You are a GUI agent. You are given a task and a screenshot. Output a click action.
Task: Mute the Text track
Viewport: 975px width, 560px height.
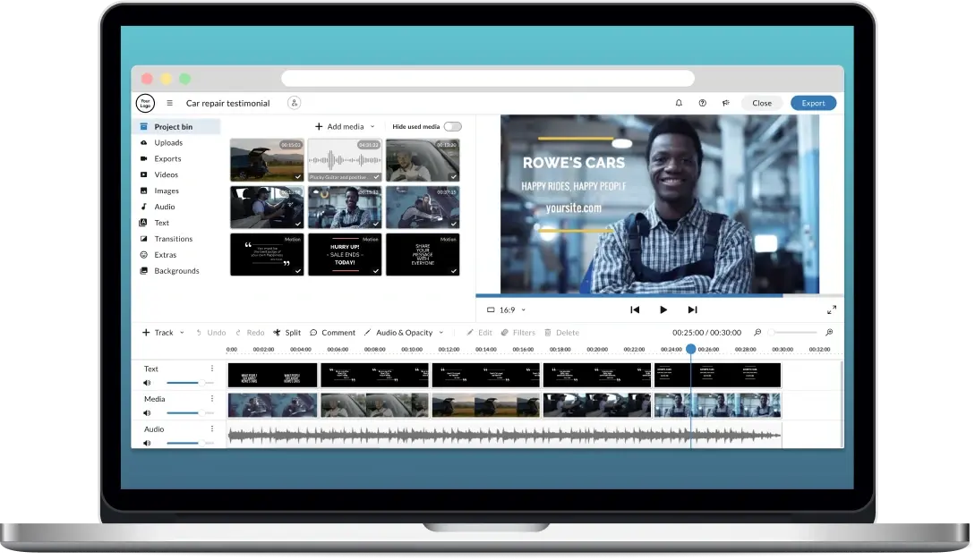point(146,380)
